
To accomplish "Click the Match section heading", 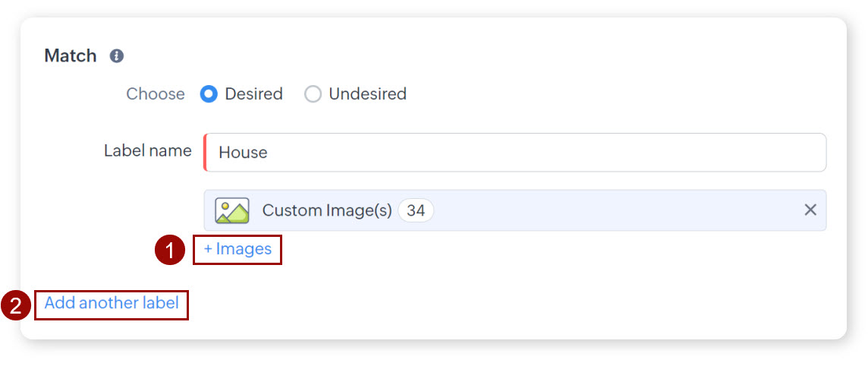I will pyautogui.click(x=71, y=56).
